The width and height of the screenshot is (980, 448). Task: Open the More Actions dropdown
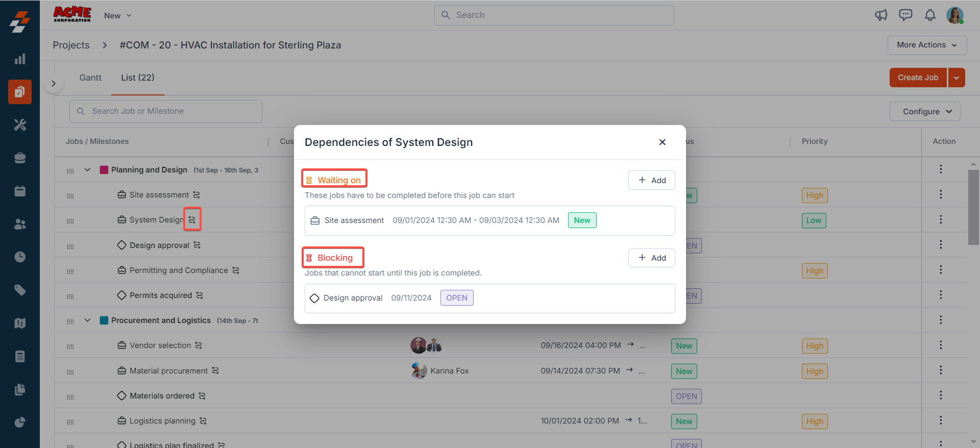point(927,45)
